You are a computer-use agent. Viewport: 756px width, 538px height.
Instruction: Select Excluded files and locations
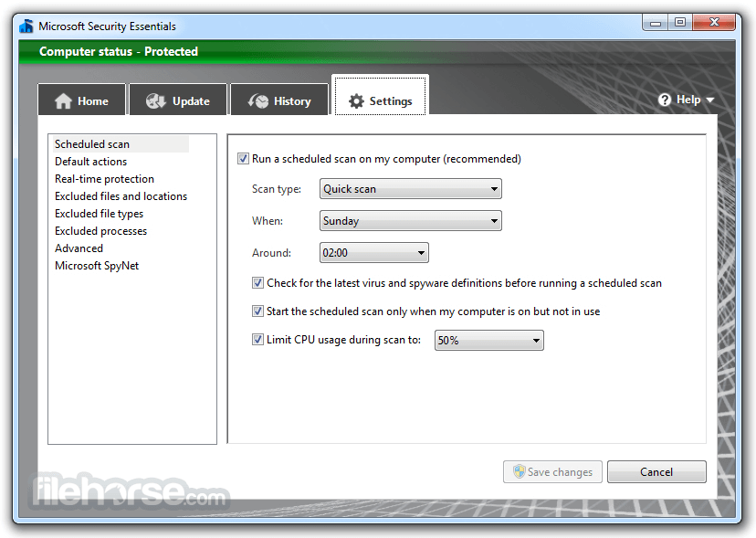click(121, 196)
